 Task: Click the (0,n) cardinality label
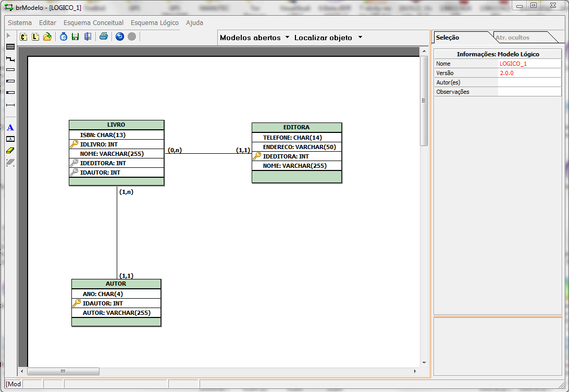pyautogui.click(x=175, y=150)
